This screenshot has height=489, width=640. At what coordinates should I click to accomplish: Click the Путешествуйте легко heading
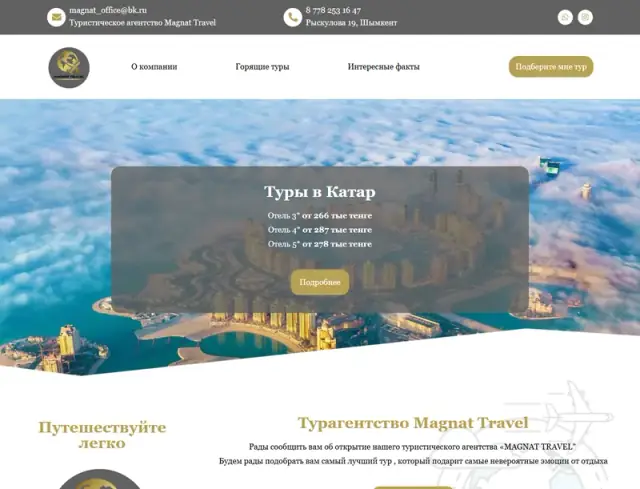102,435
